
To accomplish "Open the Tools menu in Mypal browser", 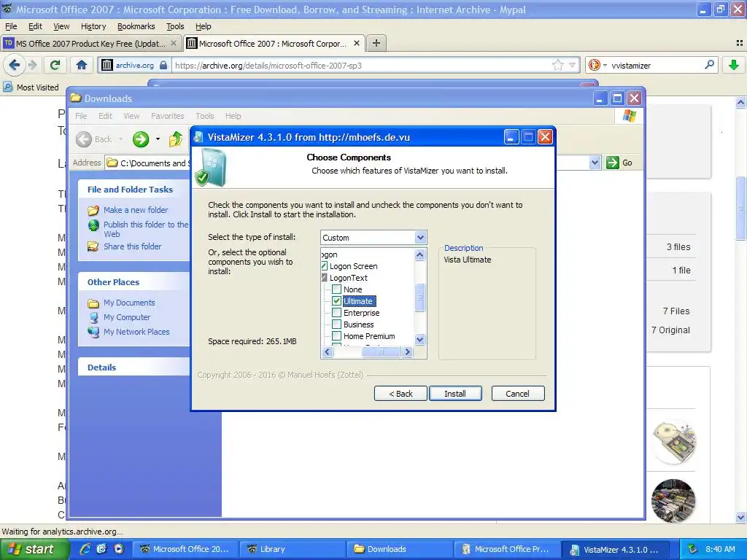I will (x=175, y=27).
